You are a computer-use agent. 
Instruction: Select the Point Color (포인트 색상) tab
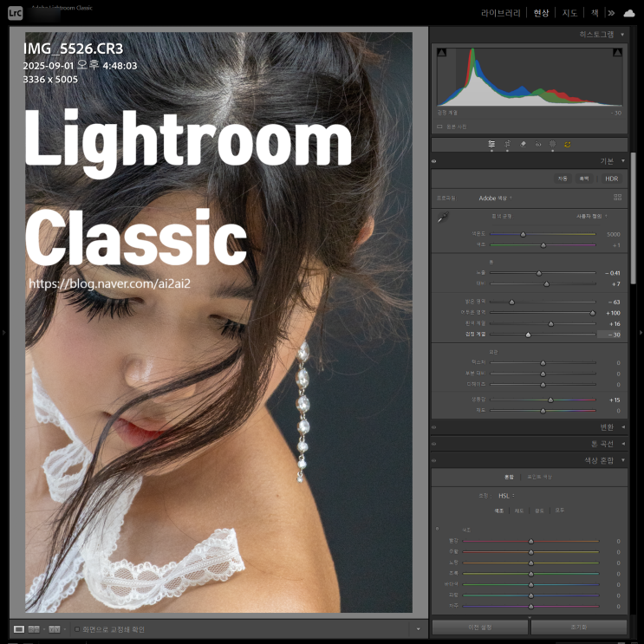[539, 477]
